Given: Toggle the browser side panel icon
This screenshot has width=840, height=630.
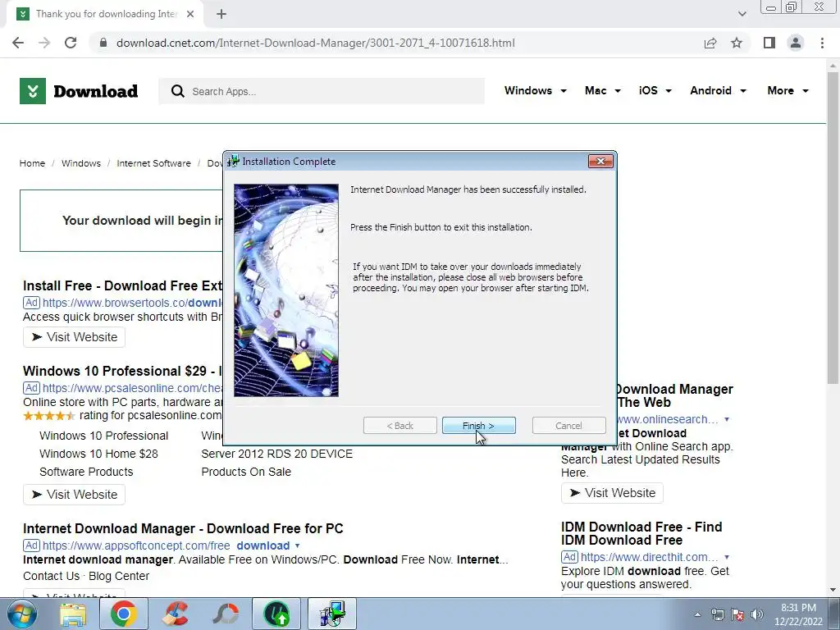Looking at the screenshot, I should click(x=769, y=43).
